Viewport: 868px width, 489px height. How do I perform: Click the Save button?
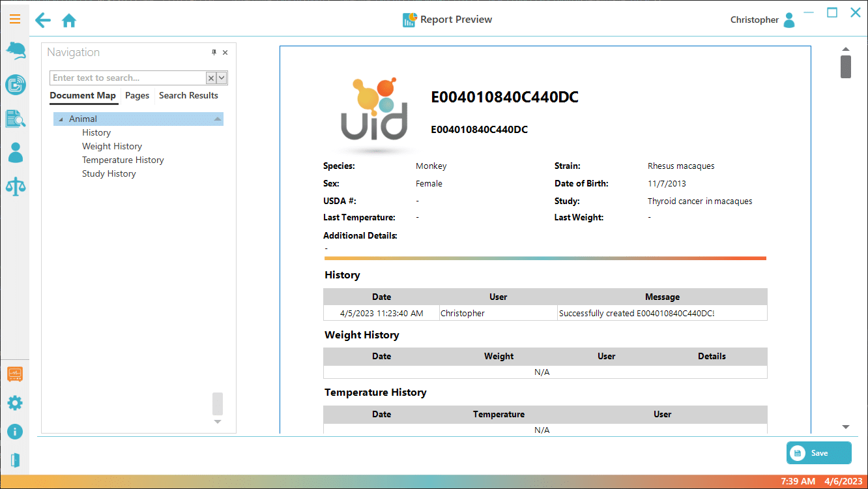click(818, 453)
